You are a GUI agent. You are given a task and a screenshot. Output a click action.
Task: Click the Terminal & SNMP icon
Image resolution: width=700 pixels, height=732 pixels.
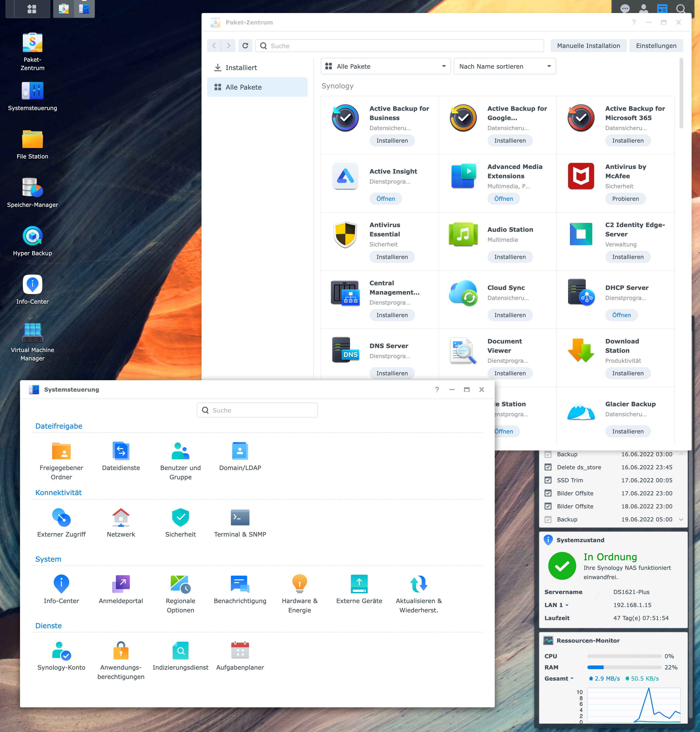(x=240, y=517)
